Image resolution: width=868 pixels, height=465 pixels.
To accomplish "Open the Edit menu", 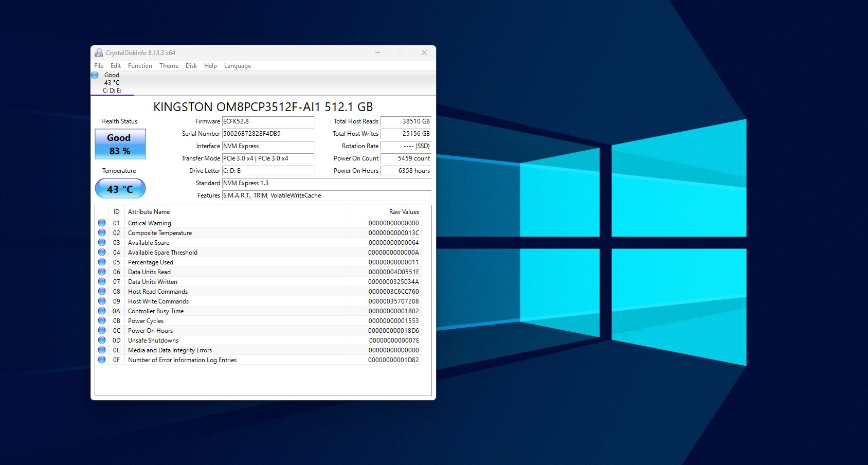I will point(116,66).
